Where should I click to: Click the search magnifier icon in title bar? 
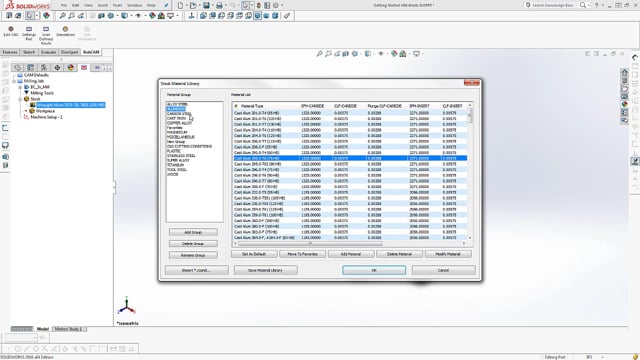click(x=583, y=5)
